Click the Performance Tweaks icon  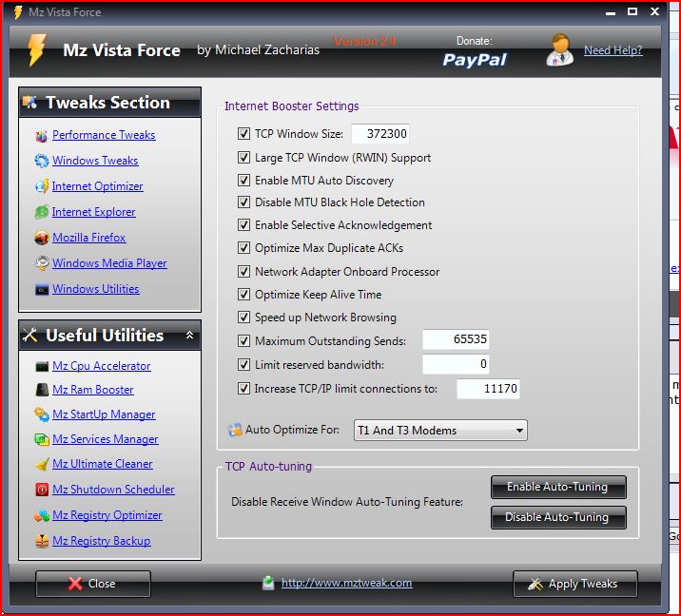(x=41, y=136)
